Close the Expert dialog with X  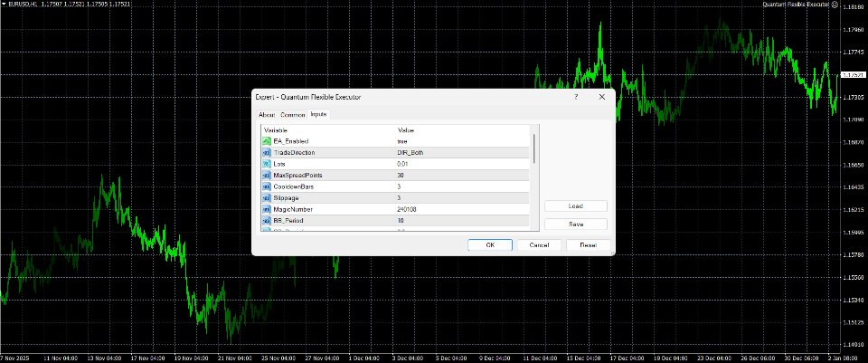602,97
